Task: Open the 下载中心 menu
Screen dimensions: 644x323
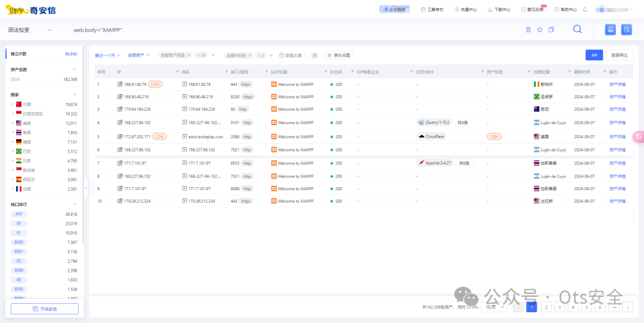Action: (499, 10)
